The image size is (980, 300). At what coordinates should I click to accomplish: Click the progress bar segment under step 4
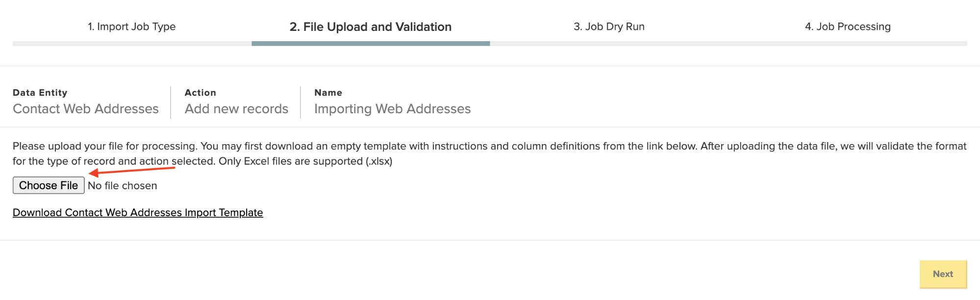point(848,44)
